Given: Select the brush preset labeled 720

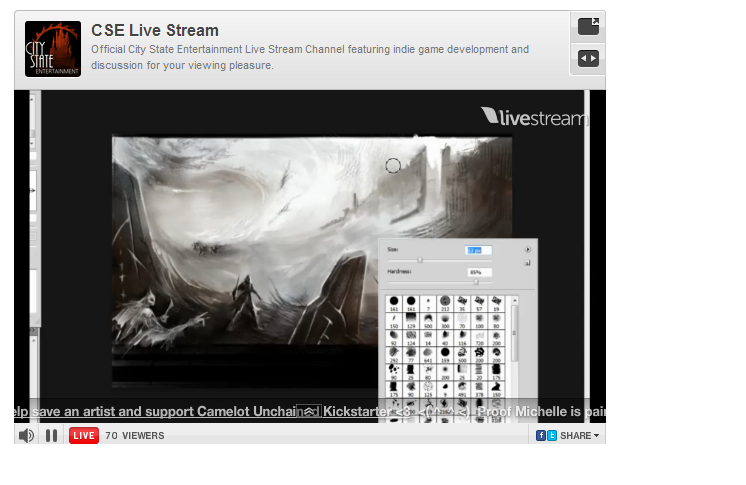Looking at the screenshot, I should click(479, 338).
